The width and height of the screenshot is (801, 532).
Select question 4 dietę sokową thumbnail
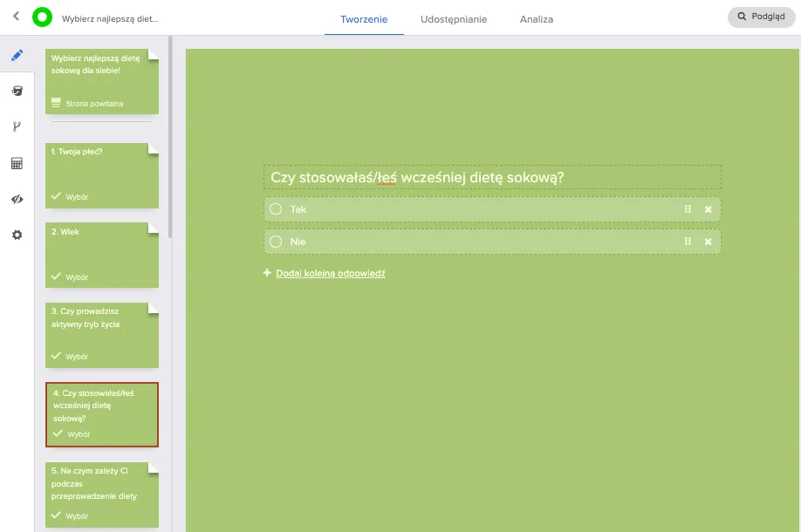coord(102,414)
